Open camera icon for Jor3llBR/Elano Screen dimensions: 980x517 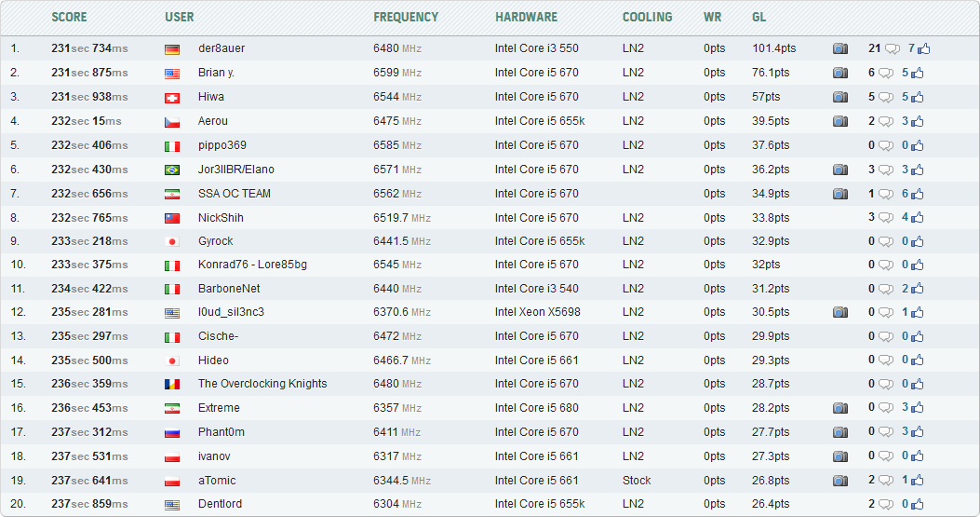(840, 170)
